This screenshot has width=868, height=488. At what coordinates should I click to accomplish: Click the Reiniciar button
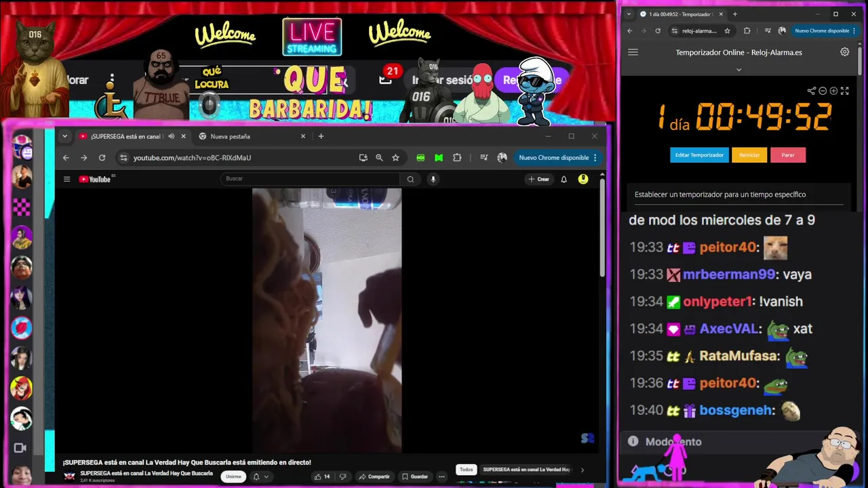(749, 155)
